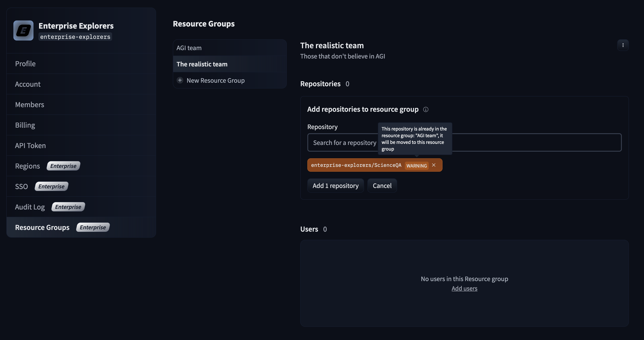Cancel adding repositories
This screenshot has height=340, width=644.
pyautogui.click(x=382, y=185)
